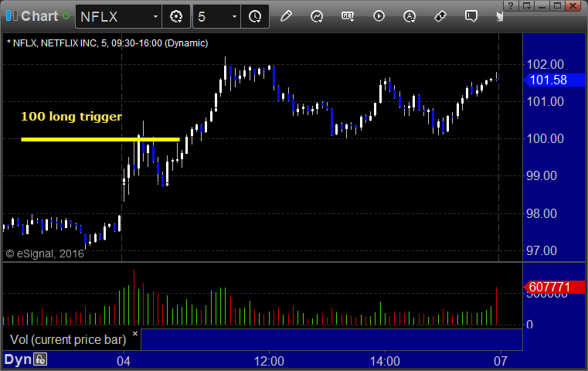The width and height of the screenshot is (588, 371).
Task: Click the 04 date axis label
Action: [124, 361]
